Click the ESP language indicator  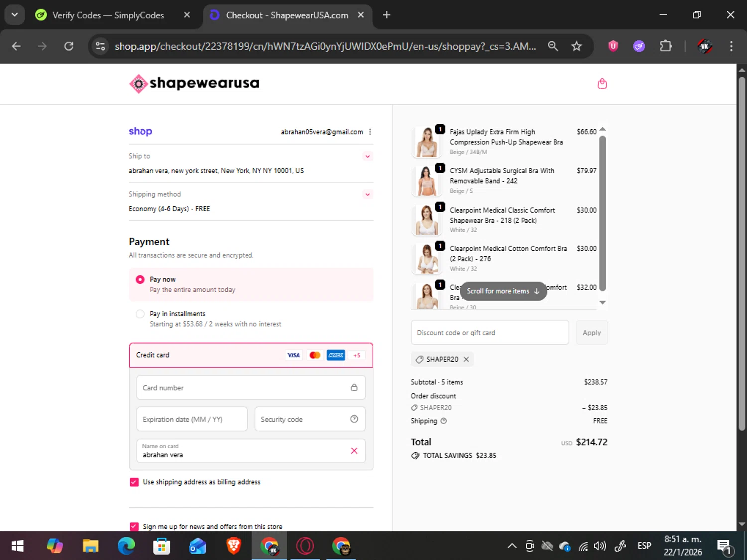coord(644,546)
